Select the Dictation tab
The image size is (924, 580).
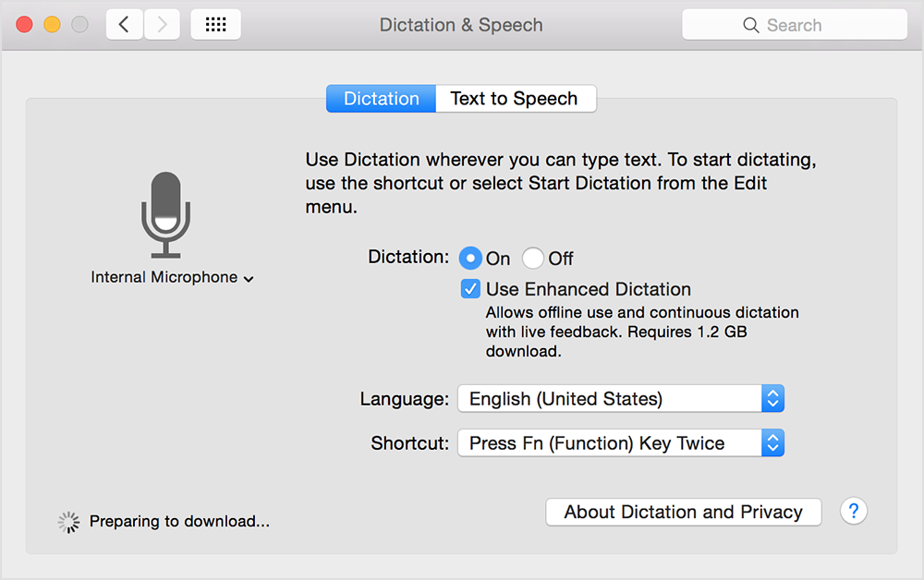(381, 99)
